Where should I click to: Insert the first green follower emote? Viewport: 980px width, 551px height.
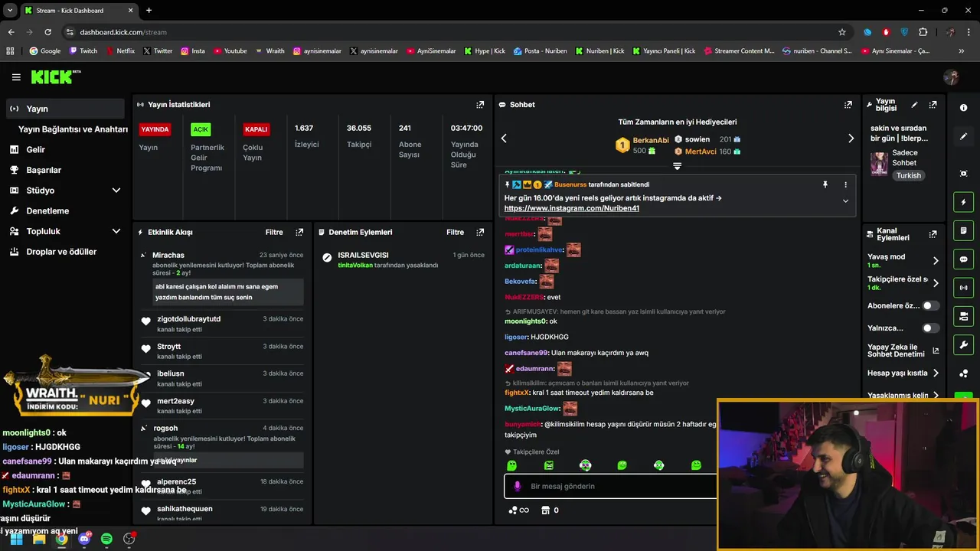click(511, 465)
